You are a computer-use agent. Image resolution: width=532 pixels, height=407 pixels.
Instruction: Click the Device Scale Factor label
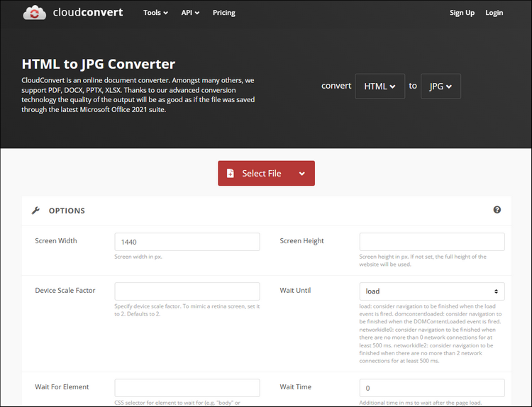(x=65, y=290)
